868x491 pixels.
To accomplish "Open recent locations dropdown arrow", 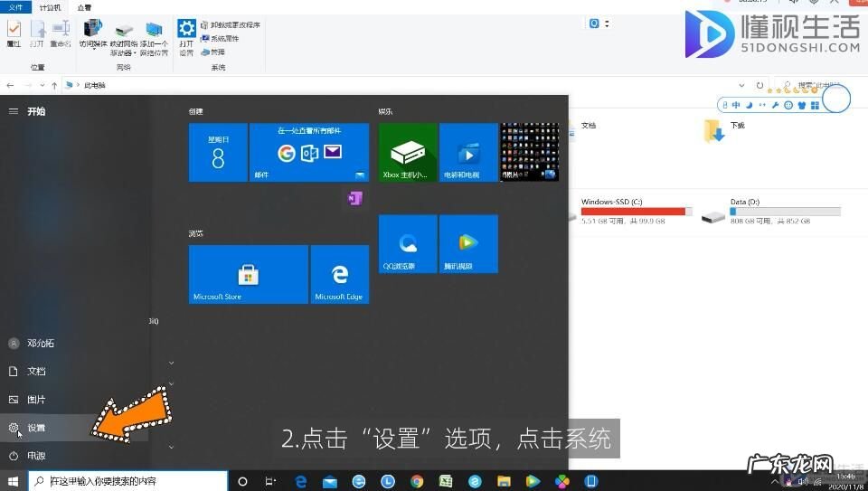I will point(42,85).
